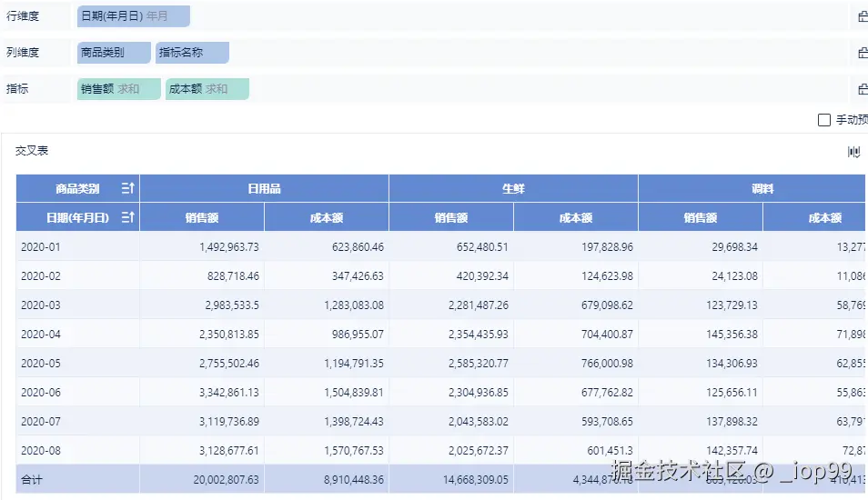The image size is (868, 500).
Task: Click cell value 3,119,736.89
Action: click(x=229, y=422)
